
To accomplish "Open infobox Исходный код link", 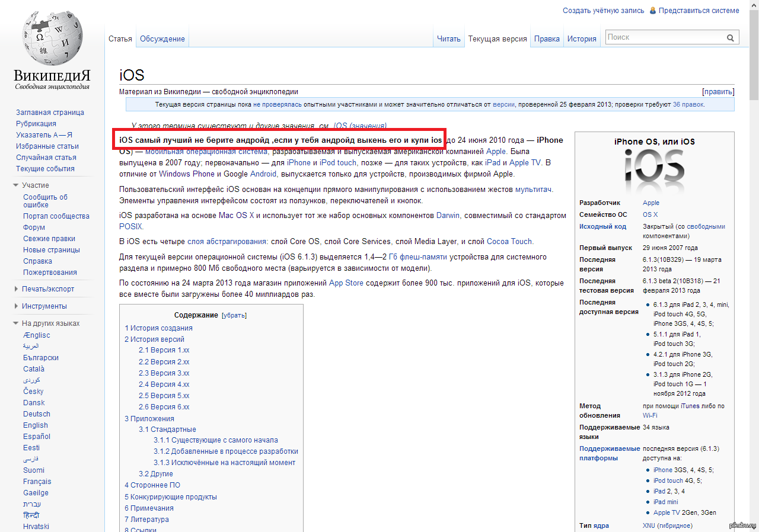I will [602, 226].
